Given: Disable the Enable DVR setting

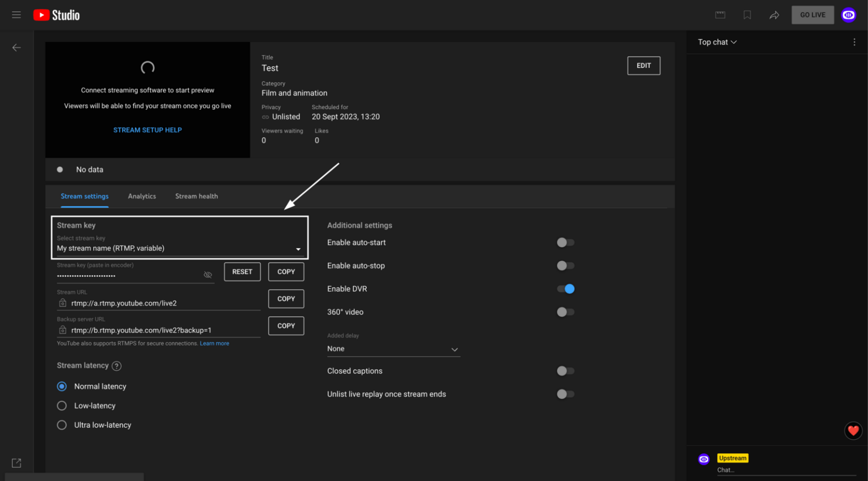Looking at the screenshot, I should point(566,288).
